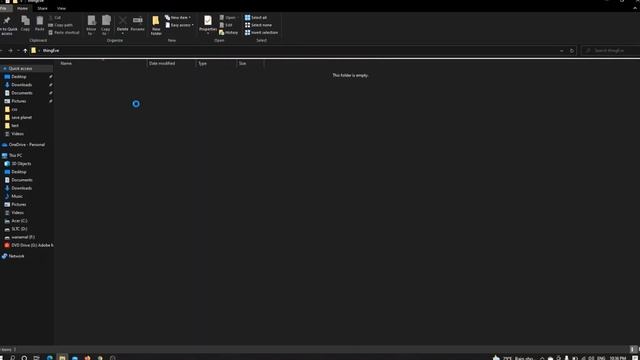Click Select all in the ribbon
The image size is (640, 360).
pyautogui.click(x=256, y=18)
